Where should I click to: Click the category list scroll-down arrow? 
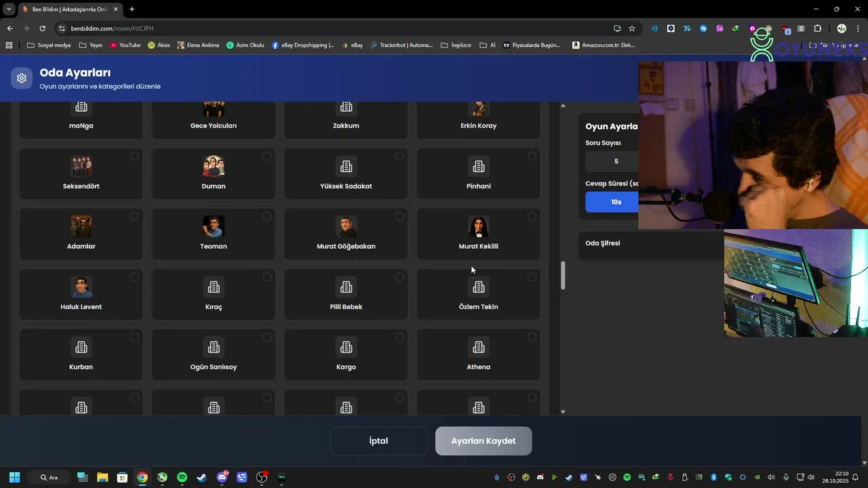pyautogui.click(x=563, y=411)
